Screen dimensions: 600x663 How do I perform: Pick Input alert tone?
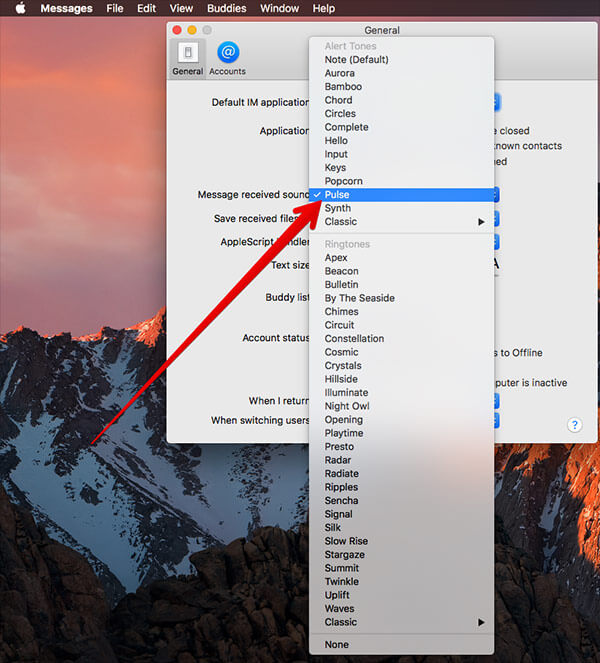tap(401, 154)
